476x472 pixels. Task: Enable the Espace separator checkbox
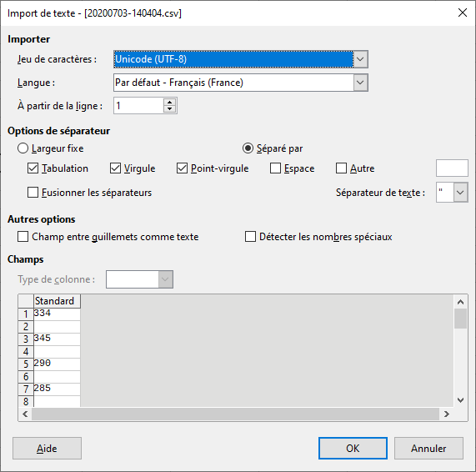pos(275,168)
